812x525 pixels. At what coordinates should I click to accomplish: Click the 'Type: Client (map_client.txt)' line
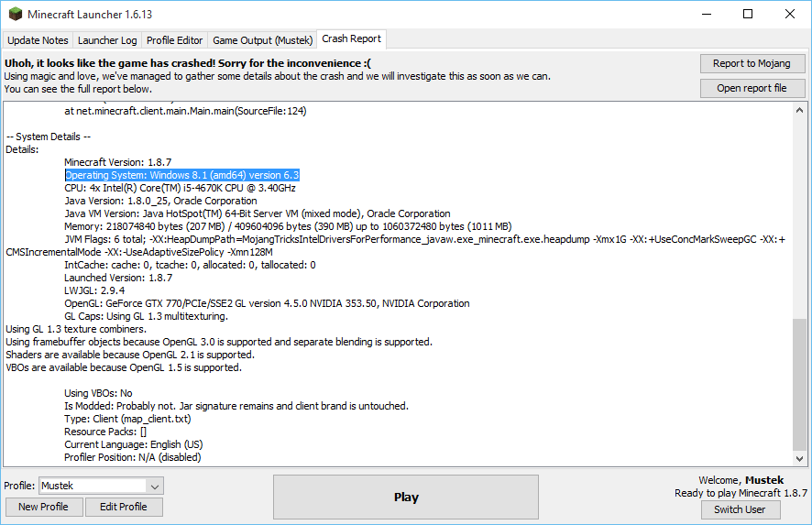128,419
